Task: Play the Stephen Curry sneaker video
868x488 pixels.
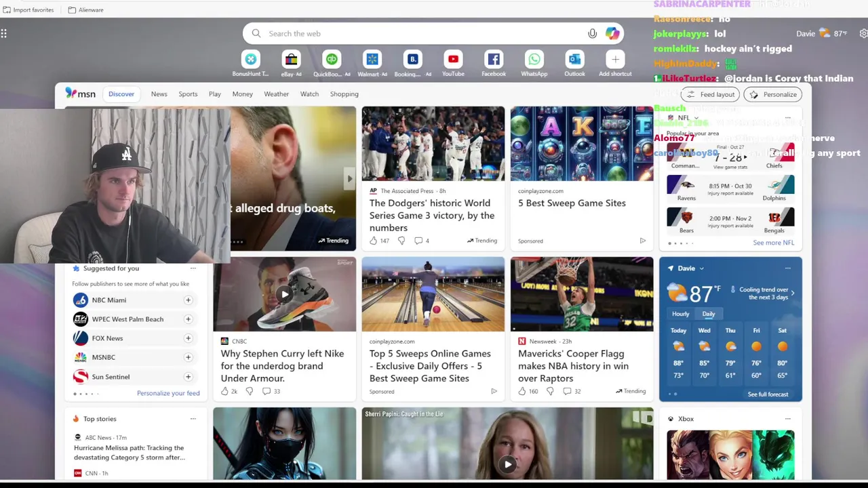Action: pyautogui.click(x=284, y=294)
